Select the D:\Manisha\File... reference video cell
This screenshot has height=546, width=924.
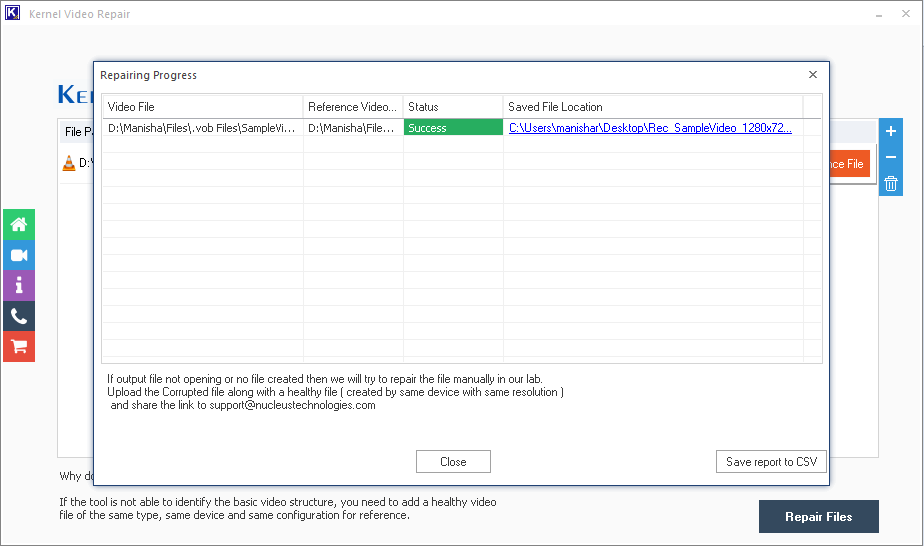(353, 128)
